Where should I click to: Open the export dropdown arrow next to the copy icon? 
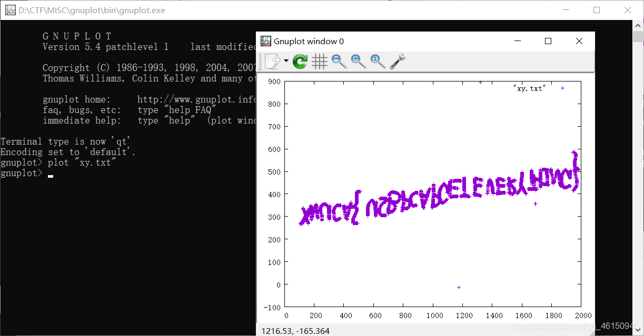(286, 61)
